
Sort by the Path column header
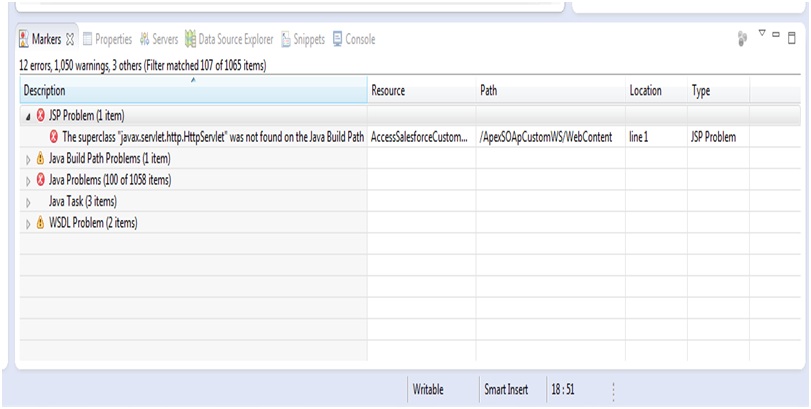(x=550, y=90)
